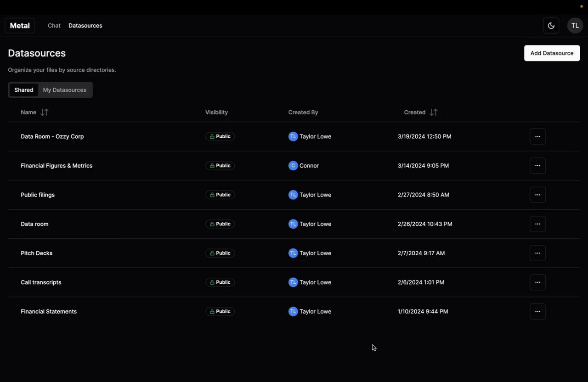Viewport: 588px width, 382px height.
Task: Toggle dark mode moon icon
Action: point(551,26)
